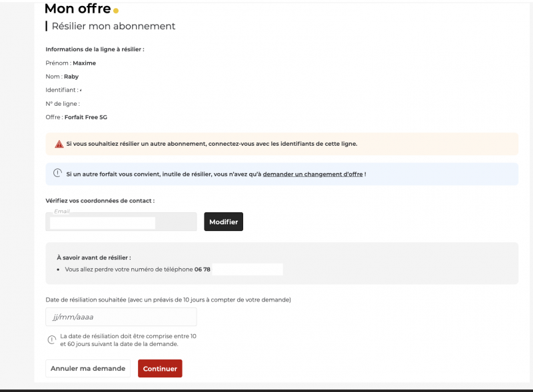Click the info icon beside the date rule

click(51, 340)
